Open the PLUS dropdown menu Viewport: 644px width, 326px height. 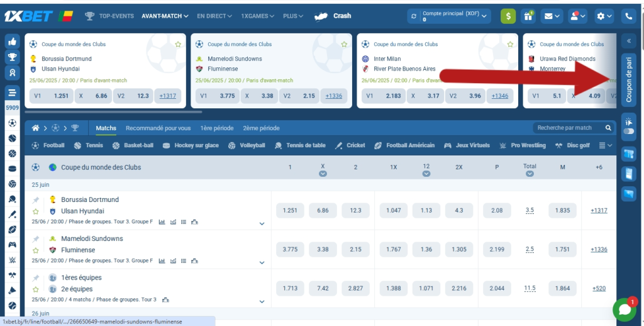293,16
